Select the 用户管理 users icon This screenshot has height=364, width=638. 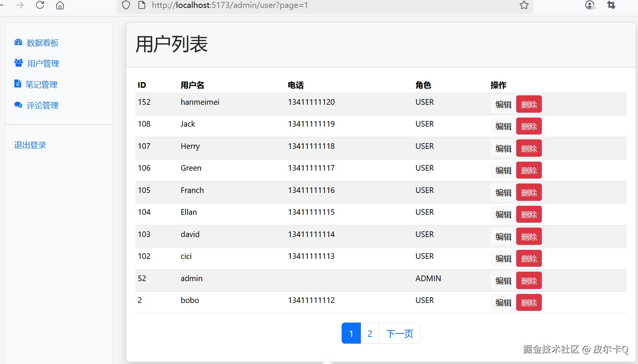[x=18, y=63]
